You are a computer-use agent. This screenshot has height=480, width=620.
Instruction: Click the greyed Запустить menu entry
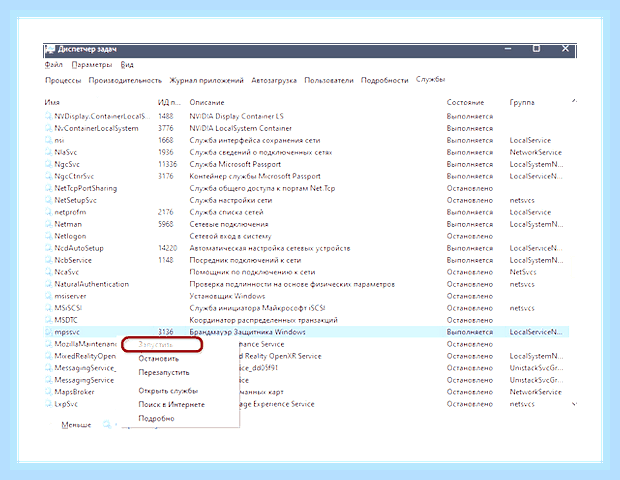155,345
